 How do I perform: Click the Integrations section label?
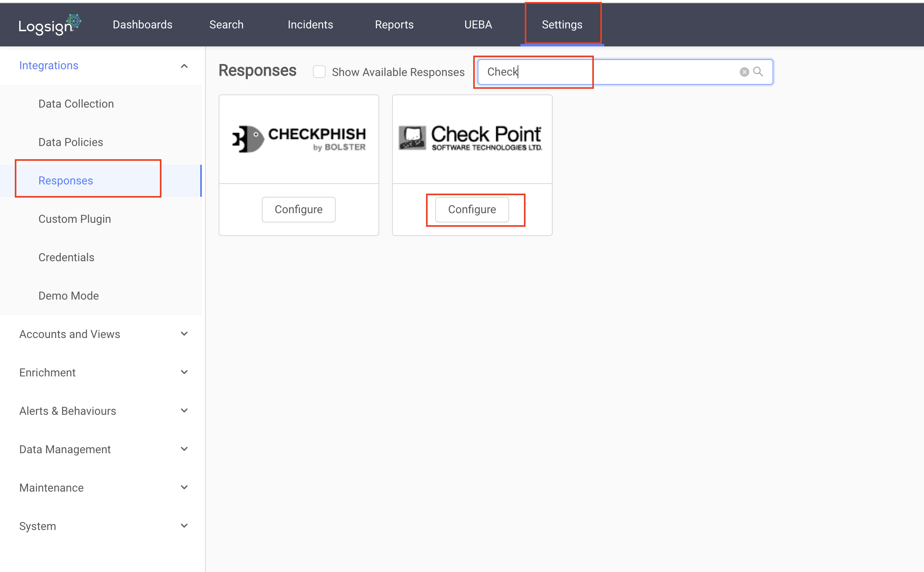coord(49,66)
